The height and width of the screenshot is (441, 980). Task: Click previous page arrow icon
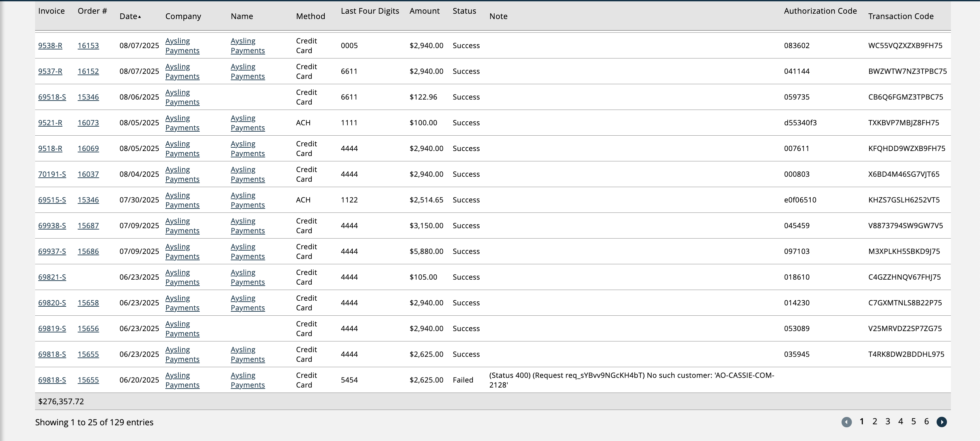[x=846, y=422]
